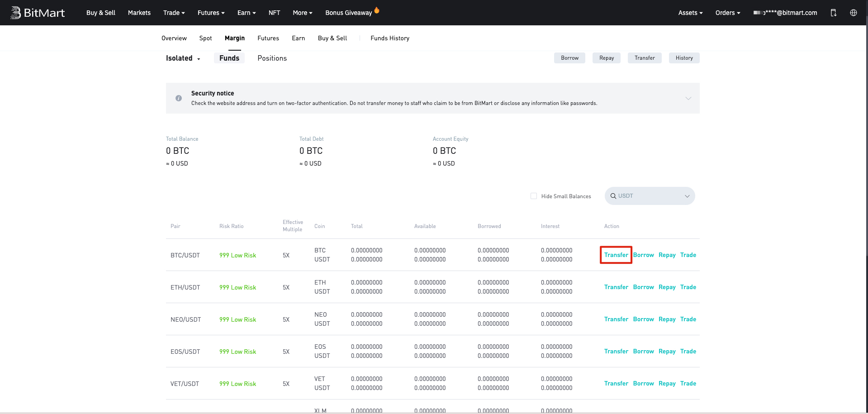This screenshot has height=414, width=868.
Task: Click the Total Debt label
Action: [312, 139]
